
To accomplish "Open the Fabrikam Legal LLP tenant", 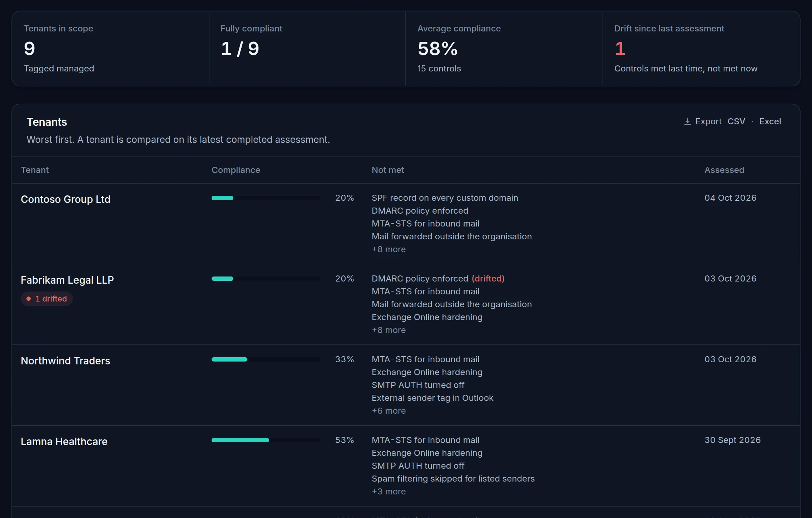I will (67, 280).
